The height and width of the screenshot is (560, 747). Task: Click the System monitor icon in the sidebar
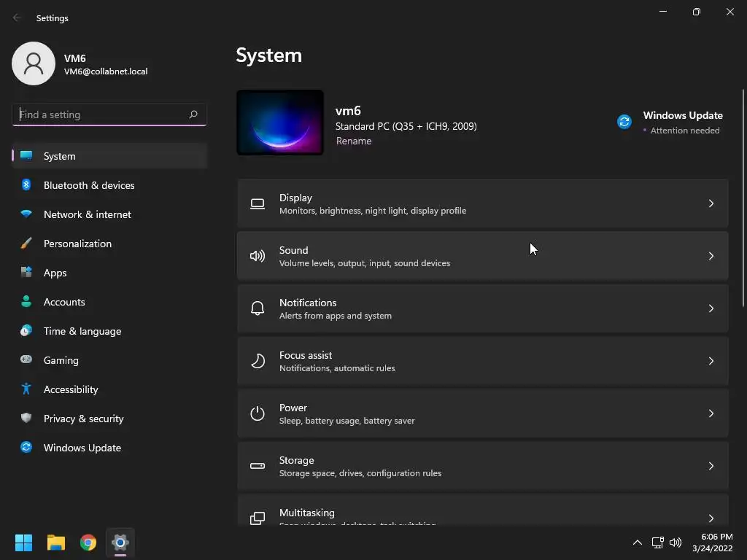coord(26,156)
